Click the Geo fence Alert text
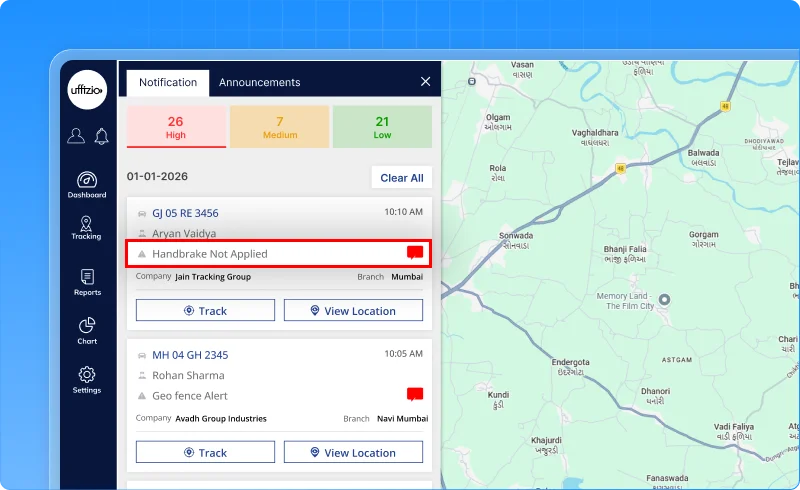800x490 pixels. [x=190, y=396]
